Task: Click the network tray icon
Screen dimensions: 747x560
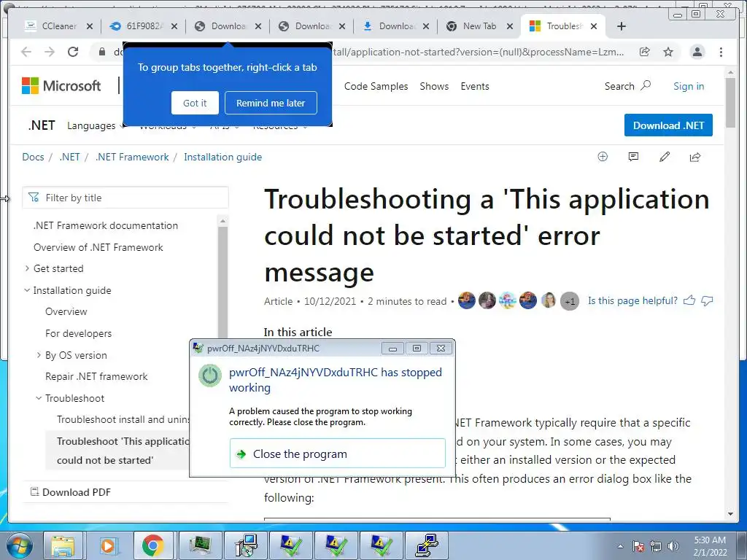Action: [656, 546]
